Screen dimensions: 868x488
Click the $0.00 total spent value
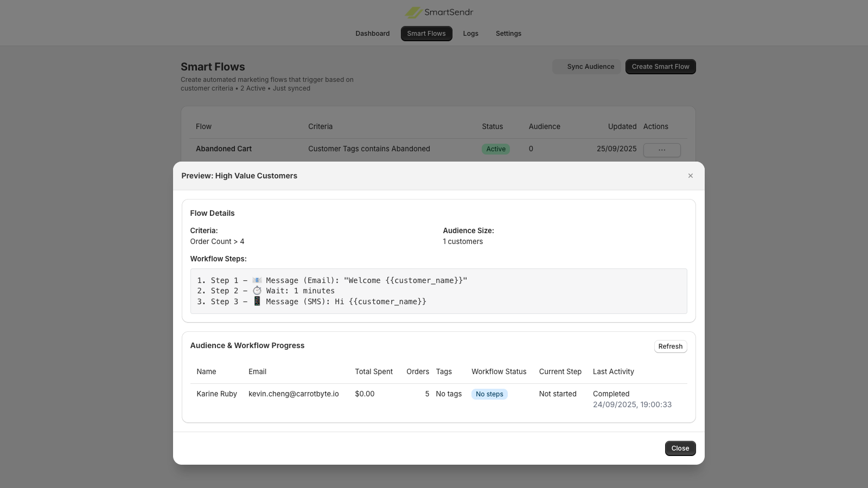pyautogui.click(x=365, y=394)
